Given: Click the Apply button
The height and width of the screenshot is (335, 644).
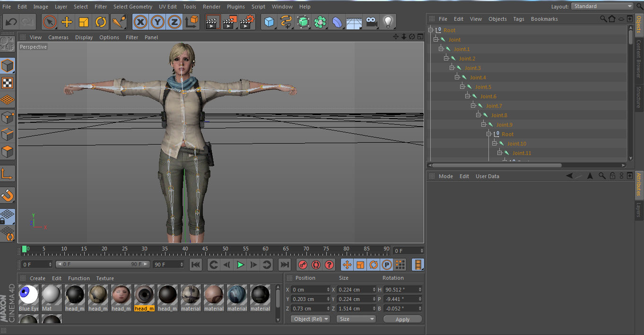Looking at the screenshot, I should coord(402,319).
